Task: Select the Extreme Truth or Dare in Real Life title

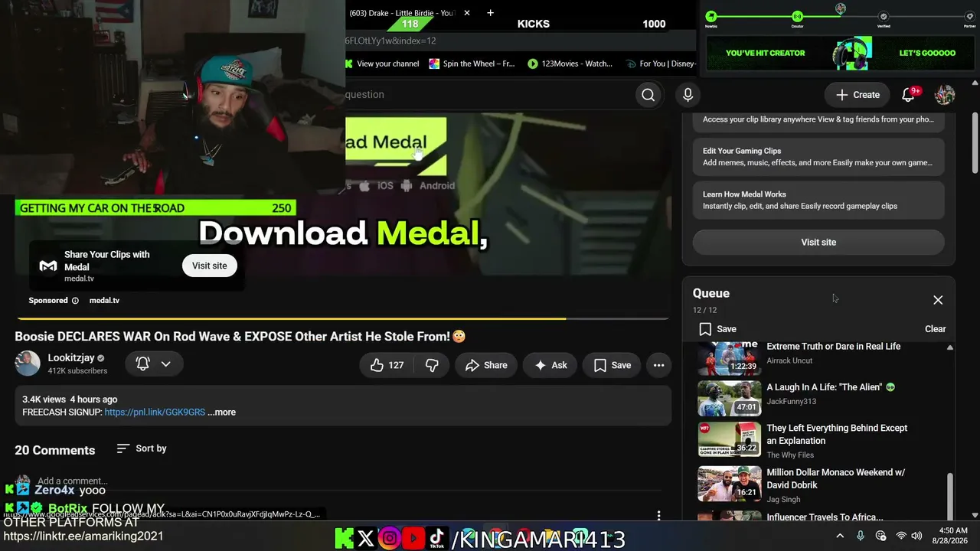Action: pyautogui.click(x=833, y=347)
